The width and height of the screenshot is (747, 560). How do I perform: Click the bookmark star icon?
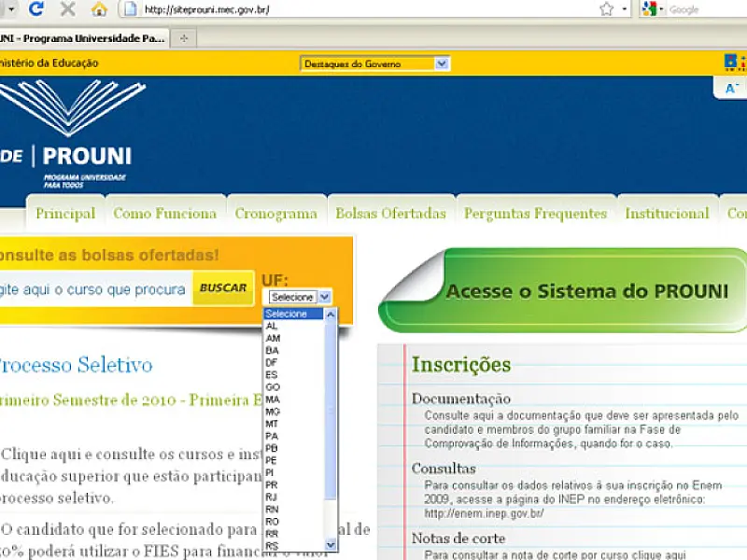click(606, 9)
